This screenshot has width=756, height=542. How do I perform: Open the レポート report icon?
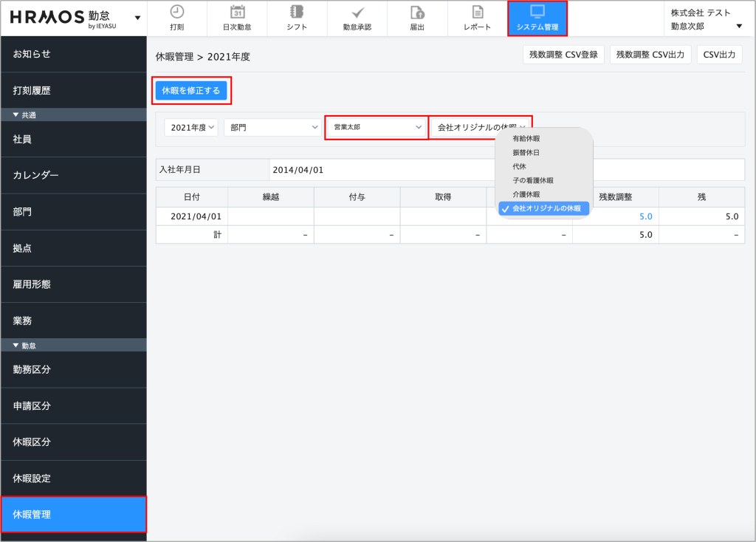[478, 12]
